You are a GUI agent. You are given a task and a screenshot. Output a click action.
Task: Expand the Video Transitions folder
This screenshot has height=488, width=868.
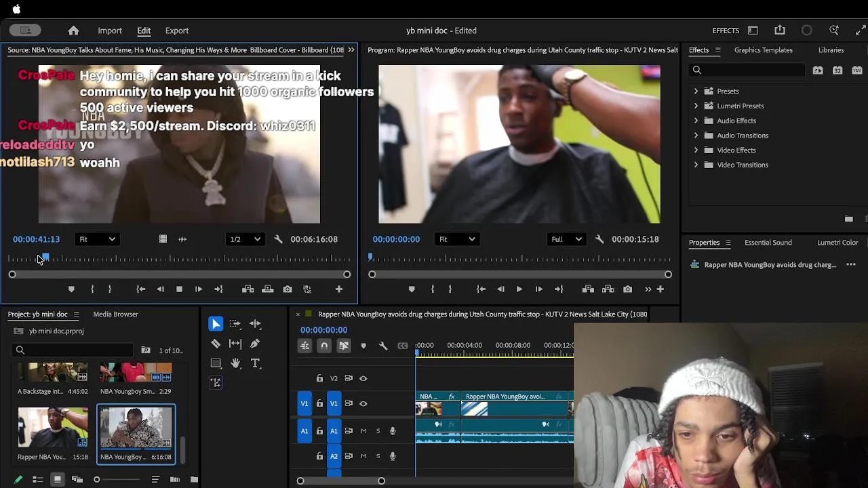696,165
